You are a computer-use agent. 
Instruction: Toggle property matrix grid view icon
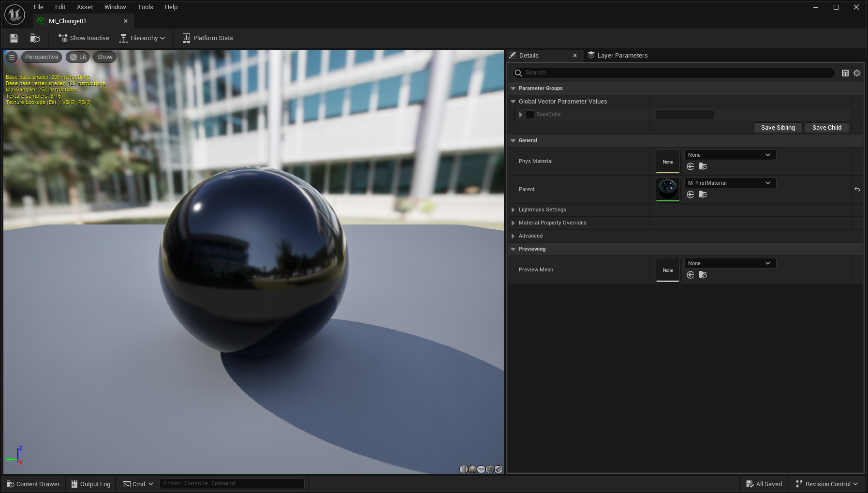tap(845, 73)
